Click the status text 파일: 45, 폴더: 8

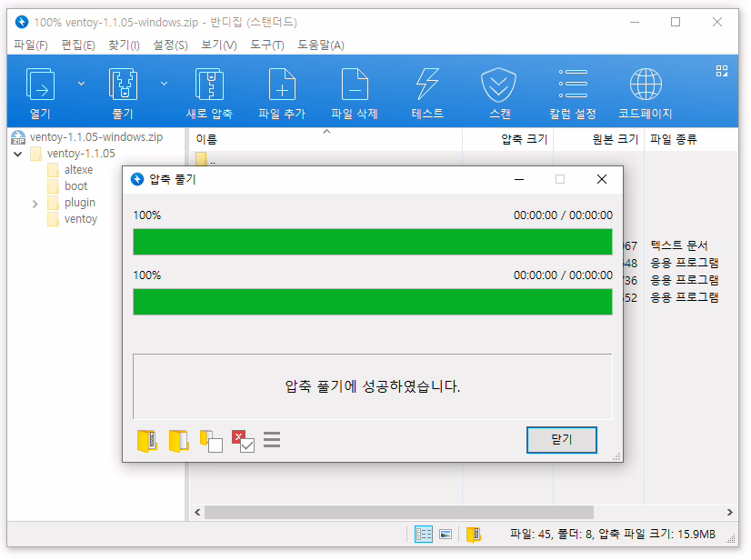coord(552,535)
